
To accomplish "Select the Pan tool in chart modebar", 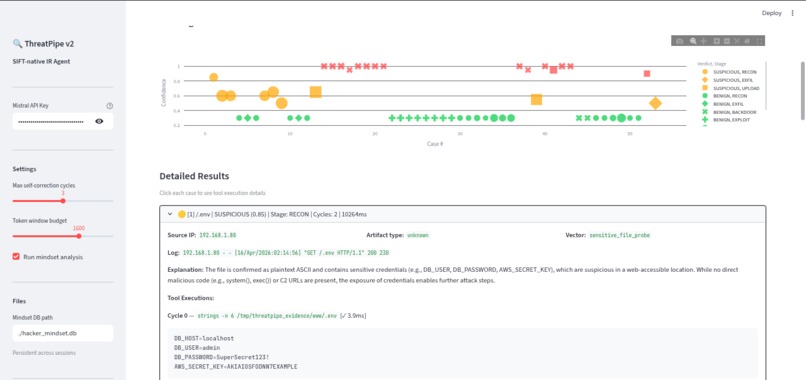I will [x=704, y=41].
